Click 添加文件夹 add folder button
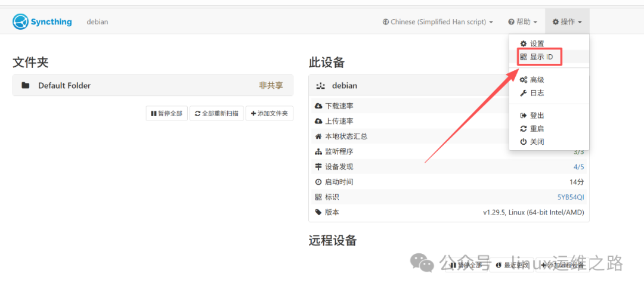644x289 pixels. [270, 113]
